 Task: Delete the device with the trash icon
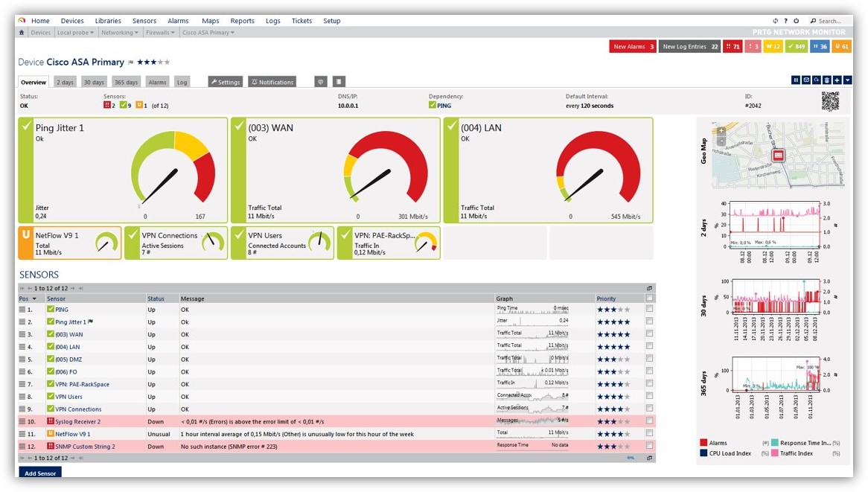[x=827, y=80]
